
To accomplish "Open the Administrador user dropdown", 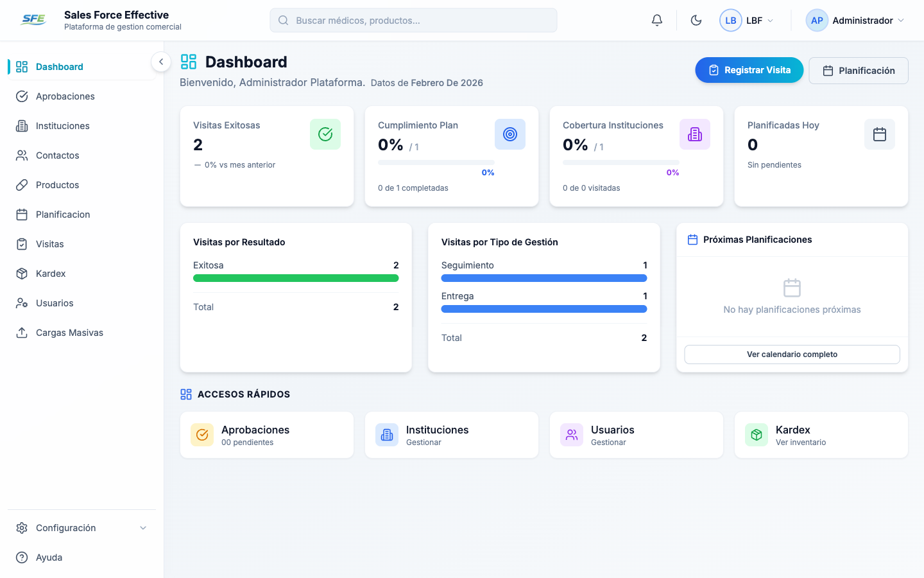I will pyautogui.click(x=856, y=20).
